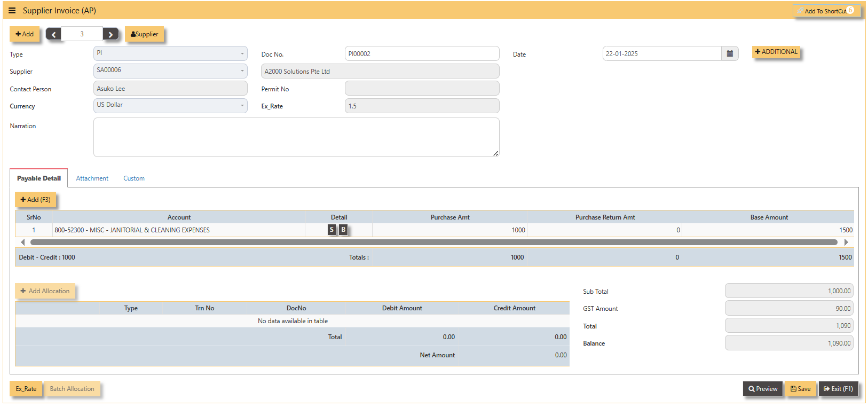Click the ADDITIONAL button
Screen dimensions: 868x407
point(776,52)
